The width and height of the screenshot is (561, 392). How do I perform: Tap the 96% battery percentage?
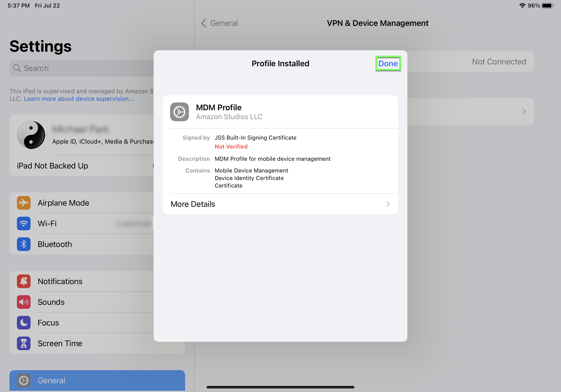tap(534, 6)
